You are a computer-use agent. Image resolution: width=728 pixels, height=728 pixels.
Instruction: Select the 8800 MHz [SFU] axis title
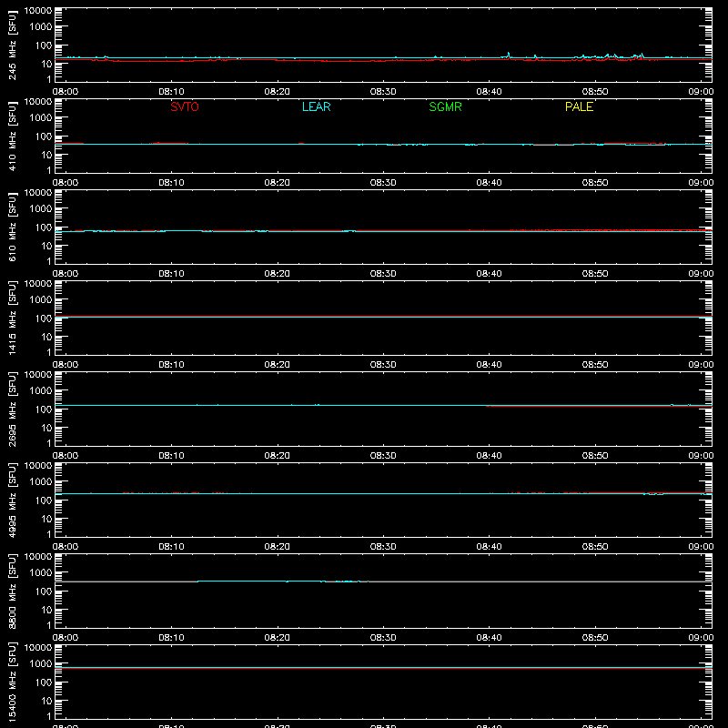(x=12, y=591)
